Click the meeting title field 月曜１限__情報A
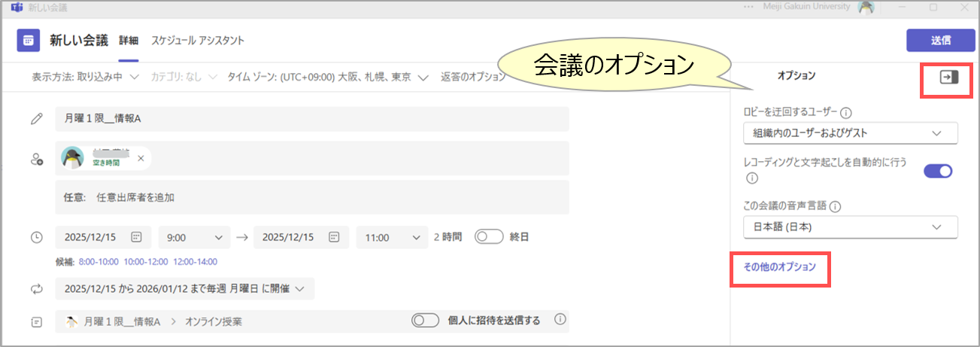The image size is (980, 347). pyautogui.click(x=311, y=119)
